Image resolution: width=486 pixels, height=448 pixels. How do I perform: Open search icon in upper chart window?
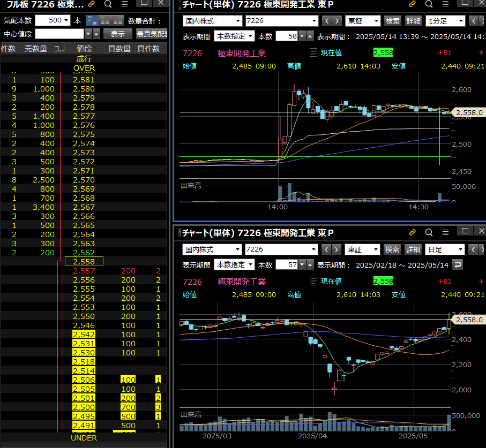point(429,4)
